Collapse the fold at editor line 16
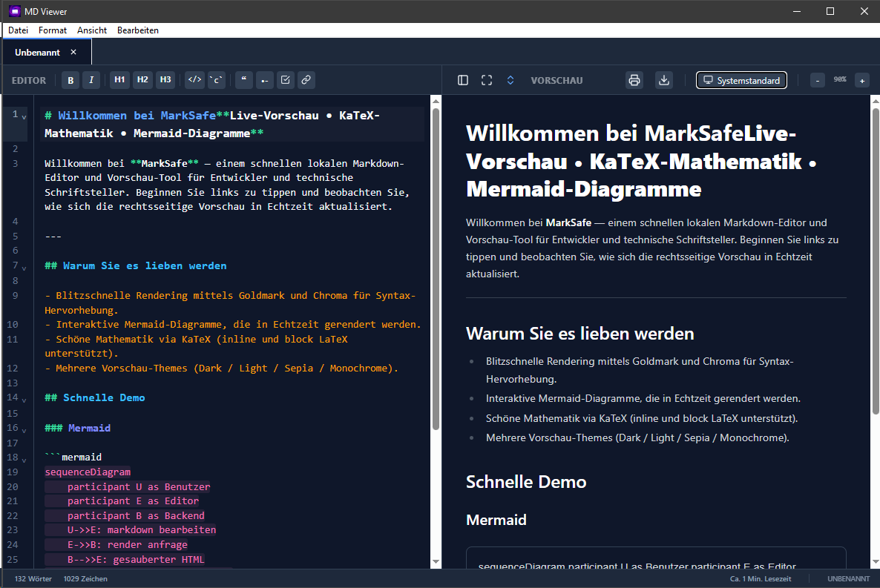This screenshot has height=588, width=880. coord(24,430)
